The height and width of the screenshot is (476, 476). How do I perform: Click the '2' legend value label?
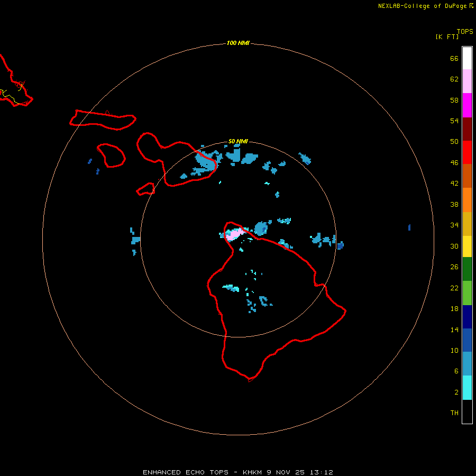(x=456, y=392)
